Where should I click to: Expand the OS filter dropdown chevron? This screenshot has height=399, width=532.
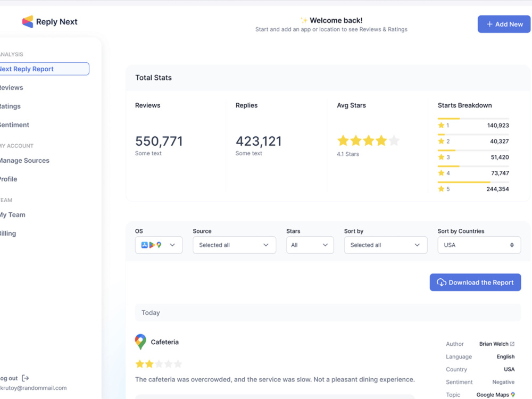[172, 245]
